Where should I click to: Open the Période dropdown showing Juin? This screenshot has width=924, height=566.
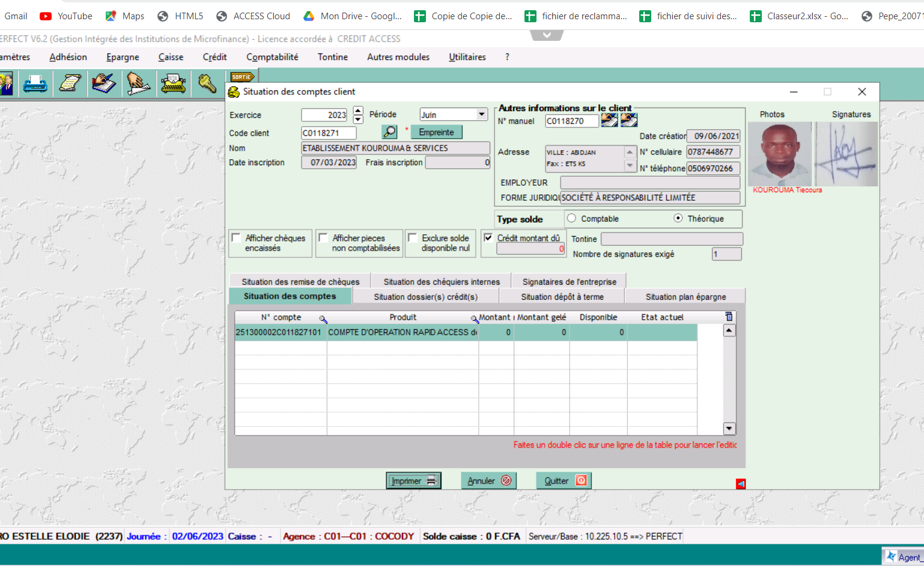point(481,115)
